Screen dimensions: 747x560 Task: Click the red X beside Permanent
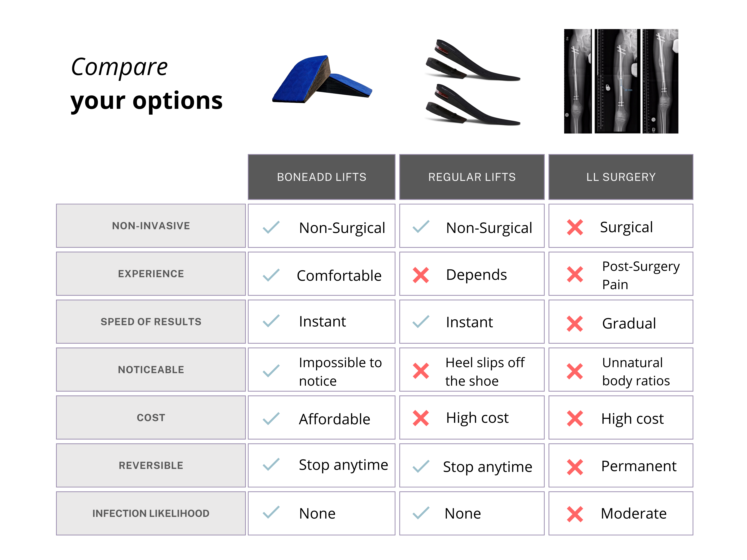575,467
